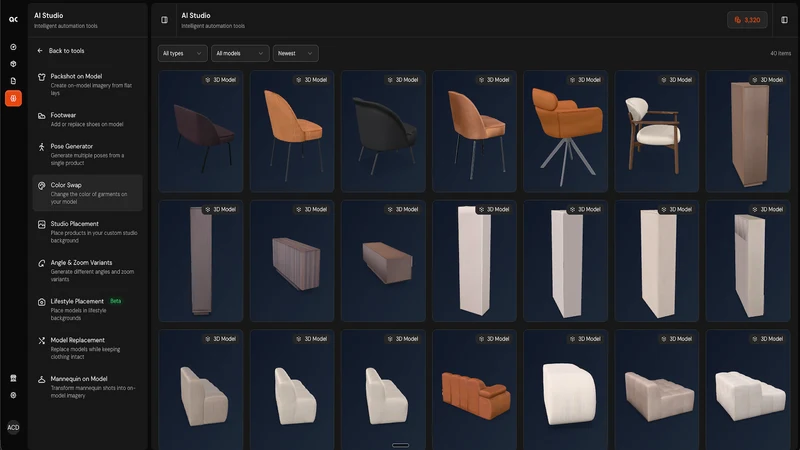Click 3D Model badge on black chair card
This screenshot has width=800, height=450.
[x=403, y=80]
